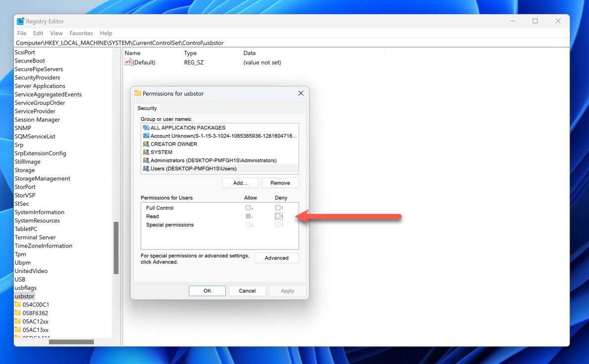
Task: Toggle Full Control Allow checkbox
Action: coord(248,208)
